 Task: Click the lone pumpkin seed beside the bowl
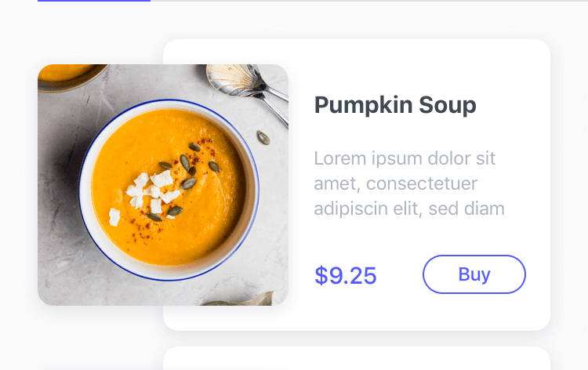pos(263,138)
